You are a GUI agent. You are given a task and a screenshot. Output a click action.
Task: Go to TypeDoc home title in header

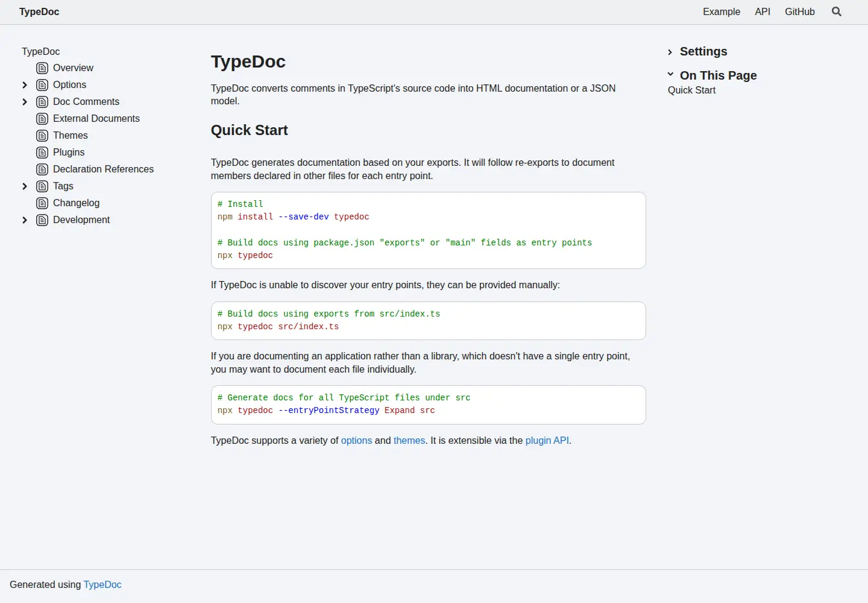coord(39,11)
